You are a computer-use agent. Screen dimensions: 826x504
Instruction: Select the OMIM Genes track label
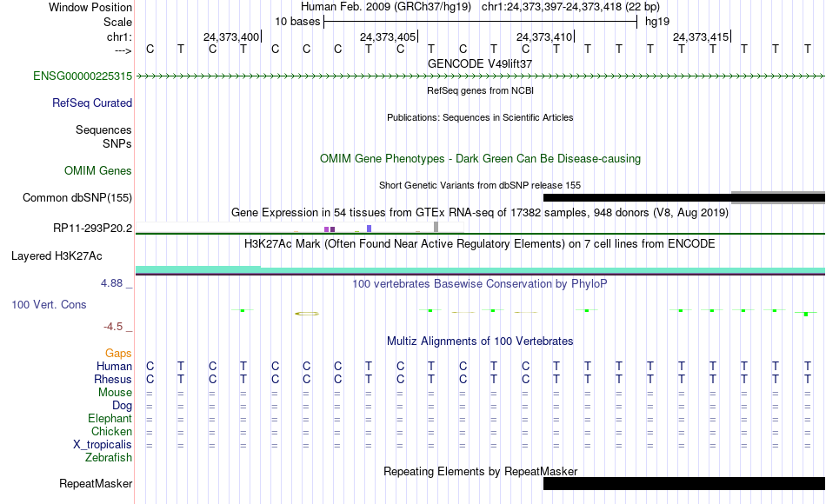[x=98, y=171]
